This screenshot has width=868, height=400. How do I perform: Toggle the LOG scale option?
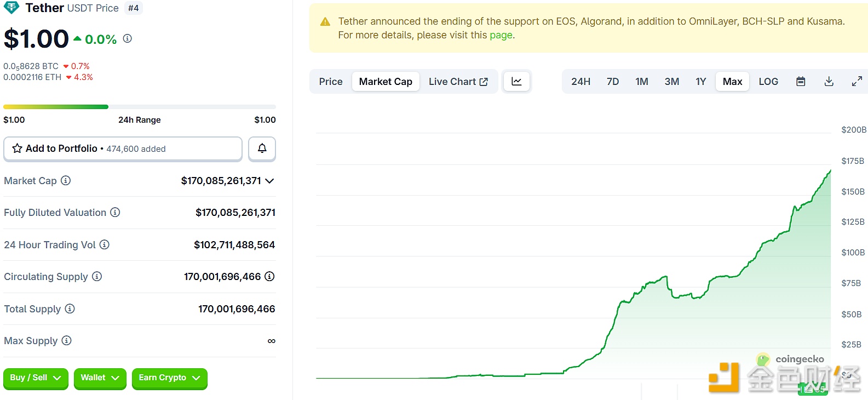(x=768, y=82)
